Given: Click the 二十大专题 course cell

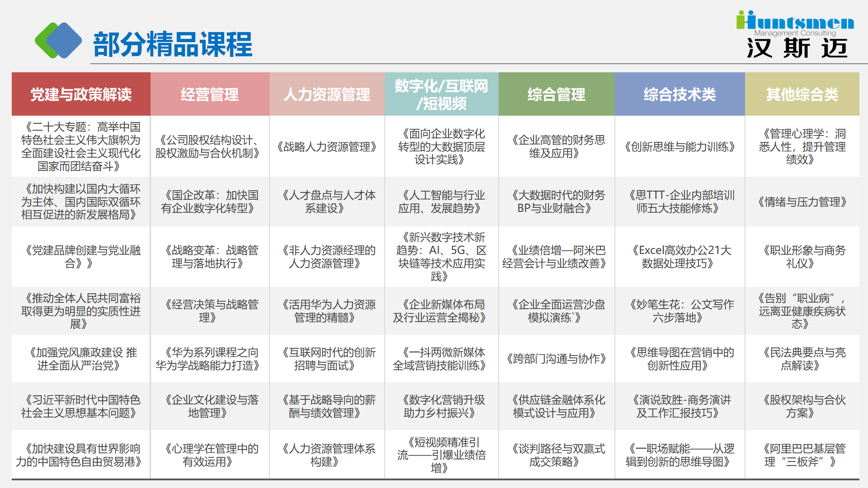Looking at the screenshot, I should (81, 146).
